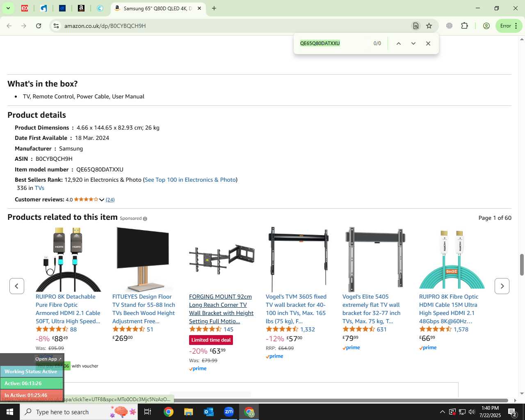Go back to previous page

pyautogui.click(x=9, y=26)
